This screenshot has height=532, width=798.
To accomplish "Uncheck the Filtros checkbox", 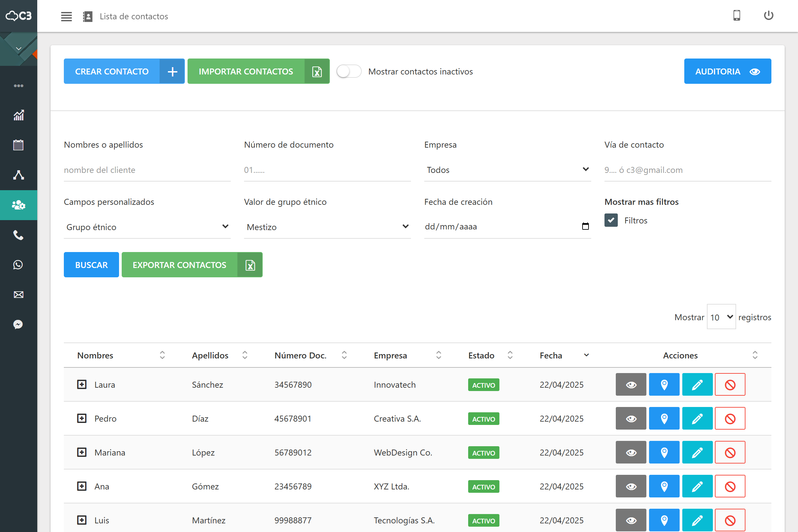I will 611,220.
